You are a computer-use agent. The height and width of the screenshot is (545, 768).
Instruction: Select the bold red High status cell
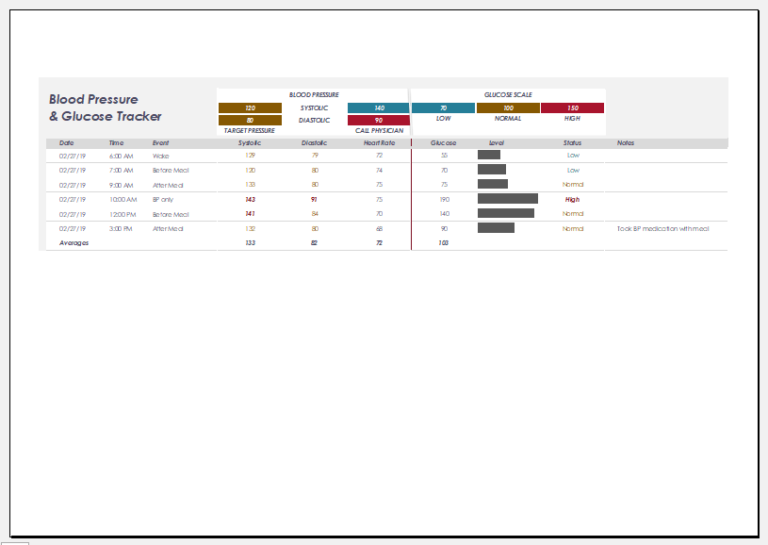tap(572, 200)
